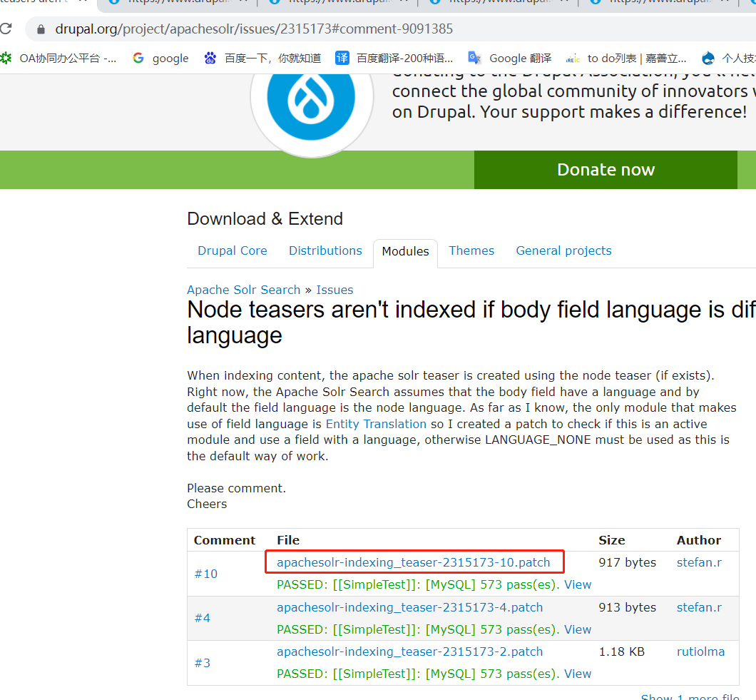Open the 个人技 bookmark with Drupal icon
The height and width of the screenshot is (700, 756).
coord(728,59)
